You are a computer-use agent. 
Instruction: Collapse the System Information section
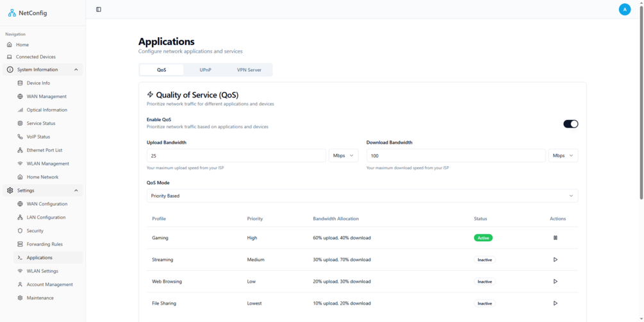pos(76,70)
